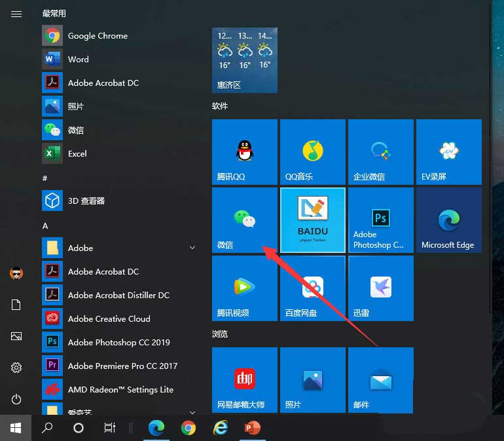Open the 迅雷 tile
The image size is (504, 441).
380,288
